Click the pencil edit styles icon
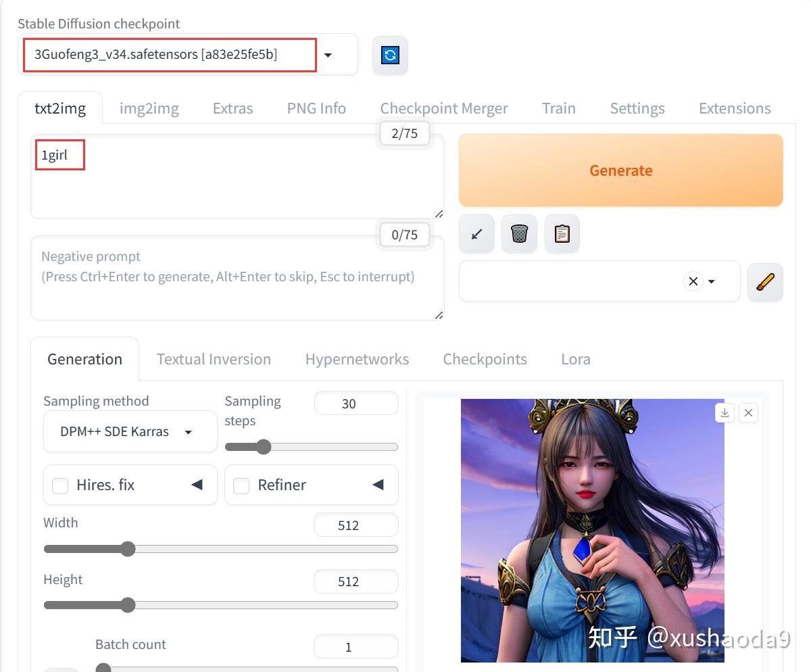This screenshot has width=811, height=672. tap(765, 282)
